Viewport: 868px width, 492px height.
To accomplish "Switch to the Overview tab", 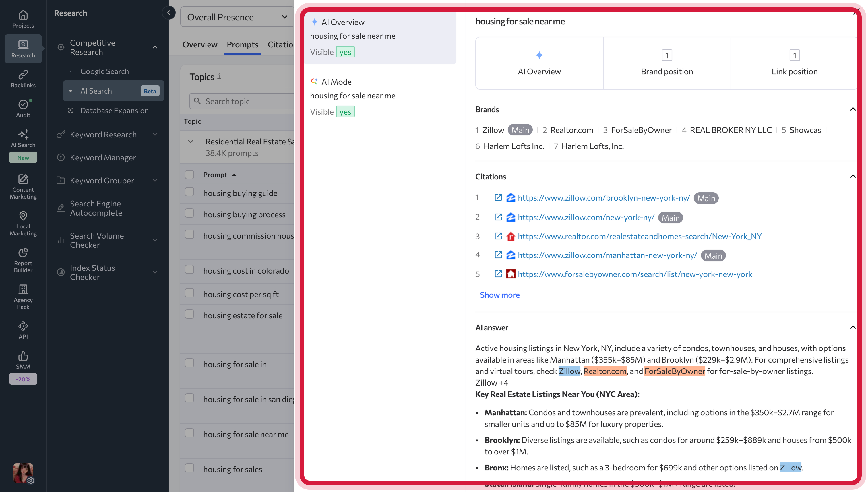I will point(200,44).
